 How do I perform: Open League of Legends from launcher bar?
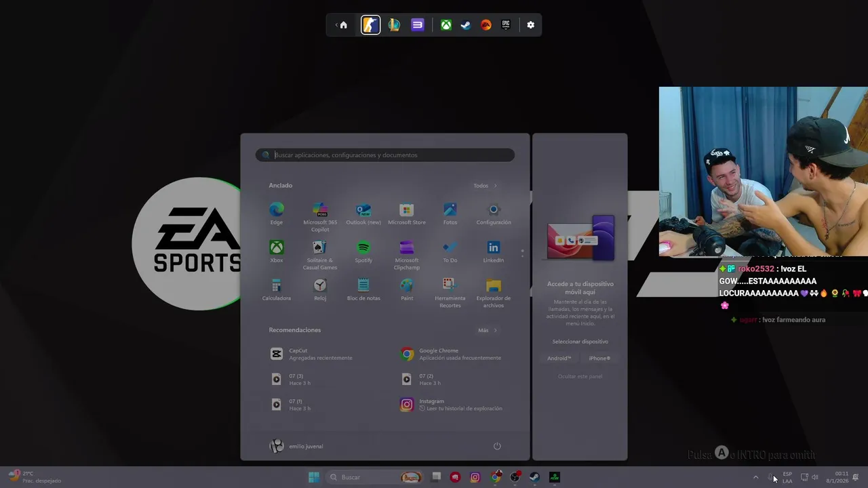point(394,25)
